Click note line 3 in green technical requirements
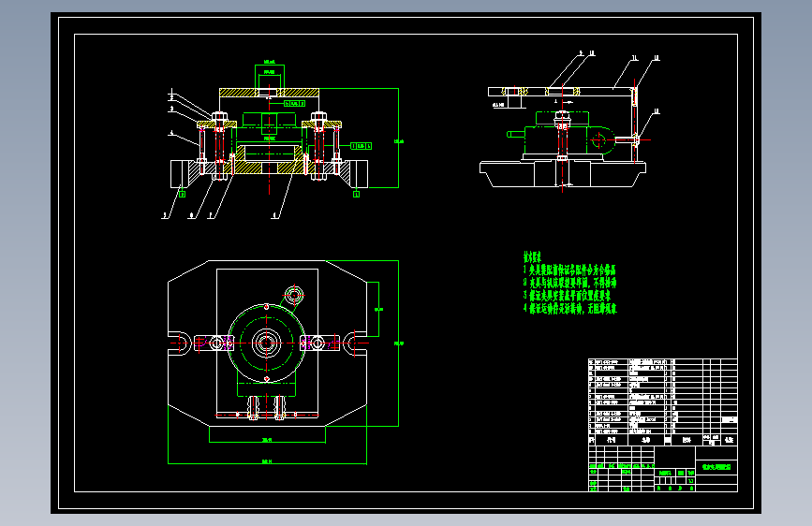The image size is (812, 526). click(x=567, y=296)
